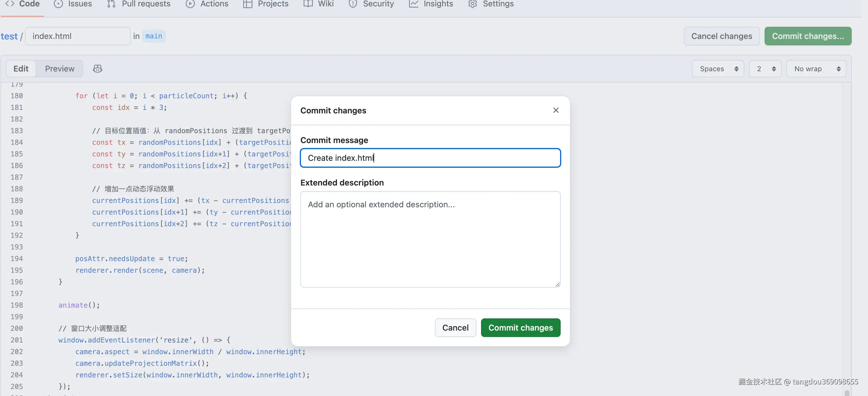Click the Issues circle icon

coord(58,4)
